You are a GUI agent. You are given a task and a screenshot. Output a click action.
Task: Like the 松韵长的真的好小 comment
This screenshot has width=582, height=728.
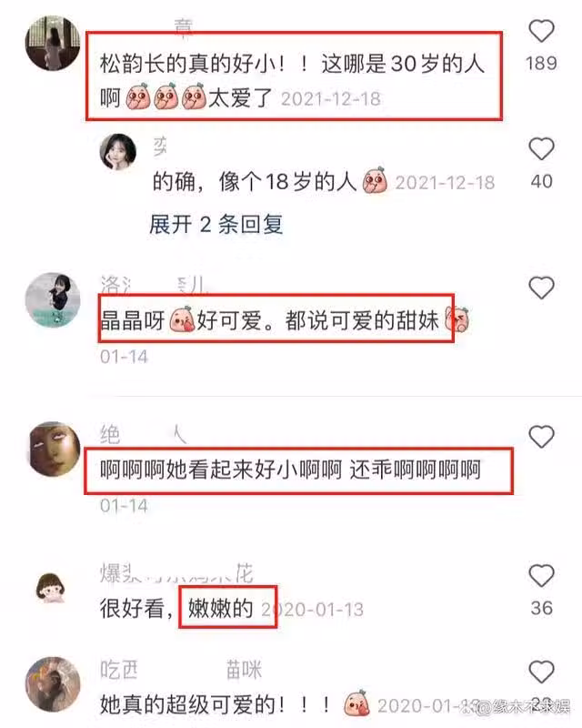click(x=542, y=32)
